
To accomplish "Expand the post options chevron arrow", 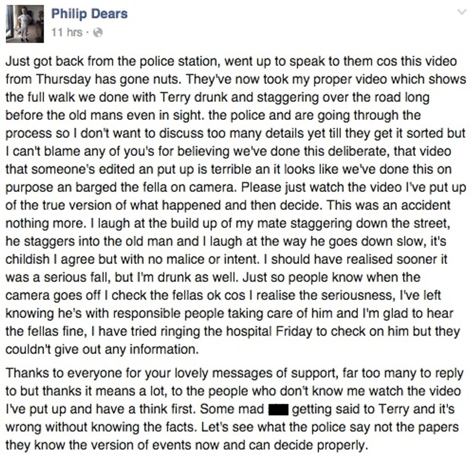I will [462, 12].
